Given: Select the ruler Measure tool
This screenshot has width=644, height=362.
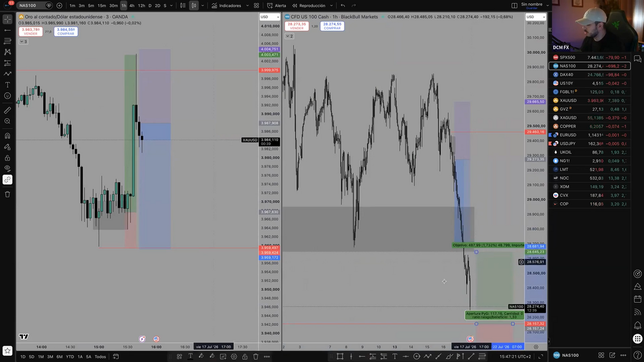Looking at the screenshot, I should pyautogui.click(x=8, y=110).
